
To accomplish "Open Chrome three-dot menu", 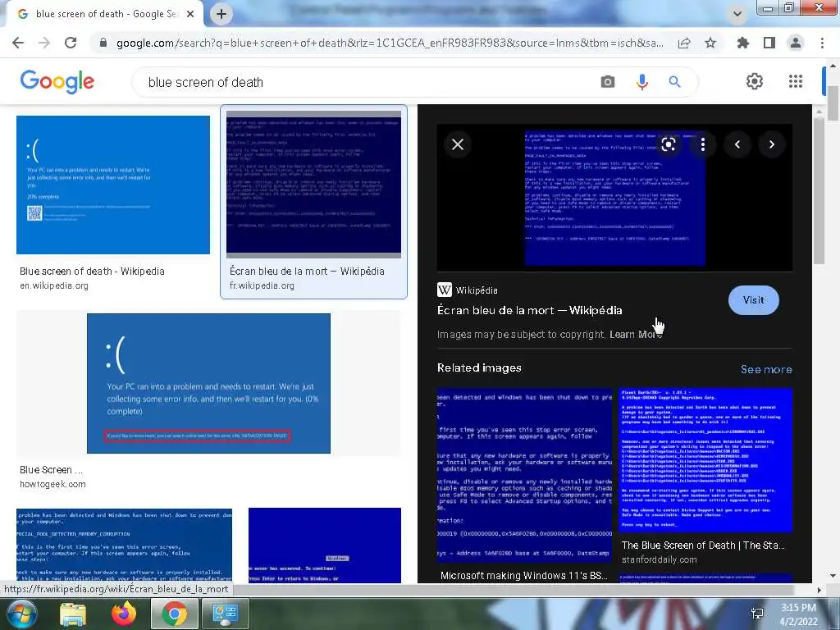I will click(x=822, y=43).
